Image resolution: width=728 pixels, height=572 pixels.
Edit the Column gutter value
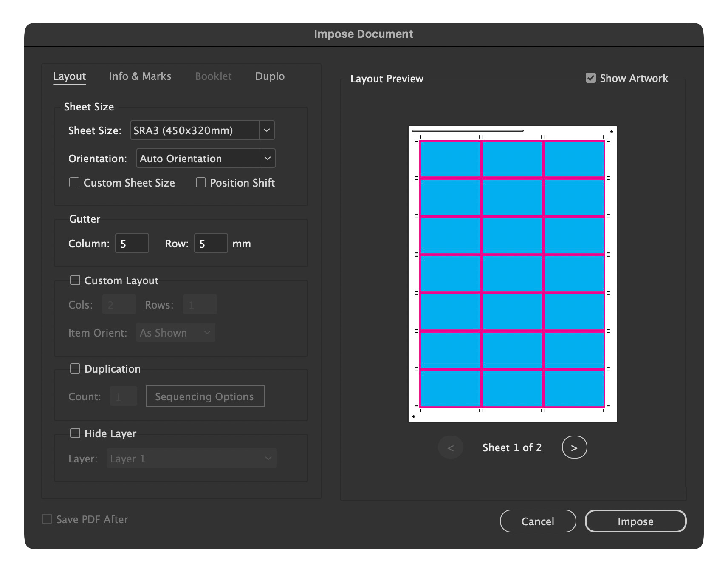[x=132, y=243]
